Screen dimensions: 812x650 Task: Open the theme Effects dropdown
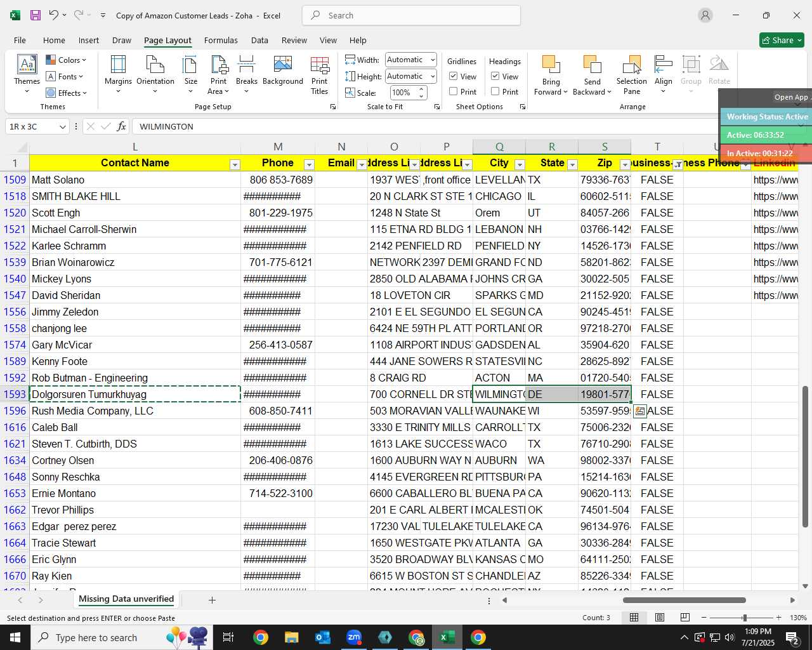(66, 93)
